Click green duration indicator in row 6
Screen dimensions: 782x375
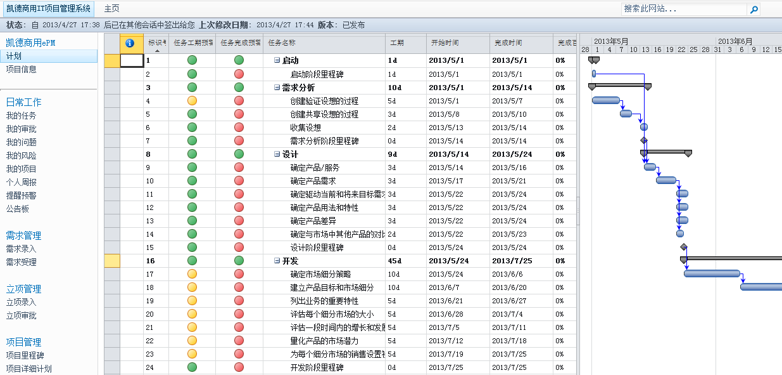click(192, 127)
